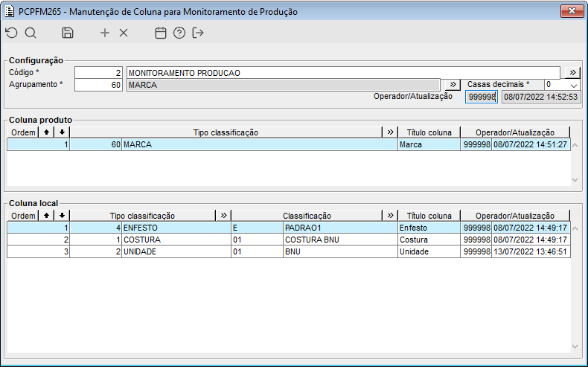
Task: Click Classificação column header
Action: [307, 216]
